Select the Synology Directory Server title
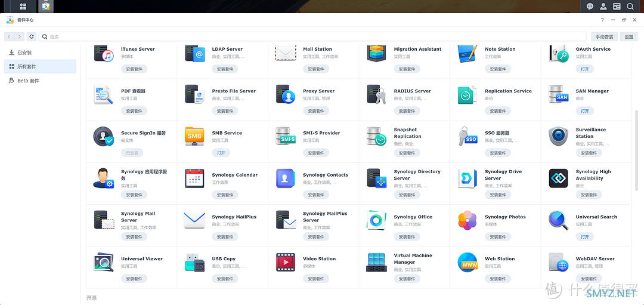Screen dimensions: 644x305 417,175
